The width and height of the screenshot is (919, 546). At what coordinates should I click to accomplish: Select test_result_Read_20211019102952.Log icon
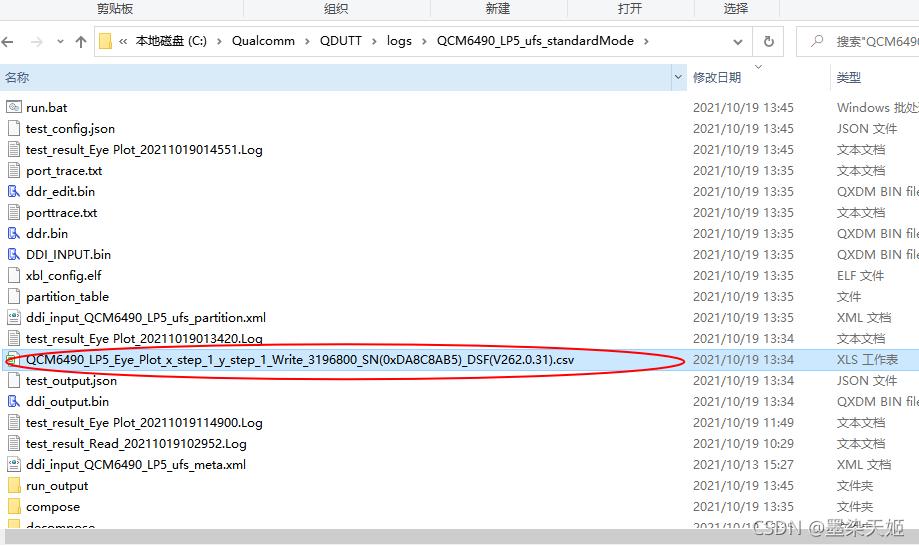14,443
